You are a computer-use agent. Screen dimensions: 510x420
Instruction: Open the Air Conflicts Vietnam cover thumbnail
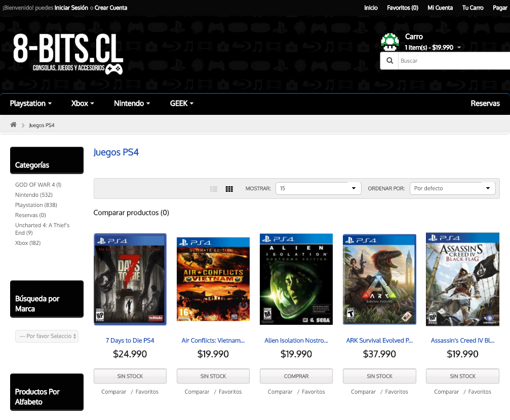coord(213,279)
